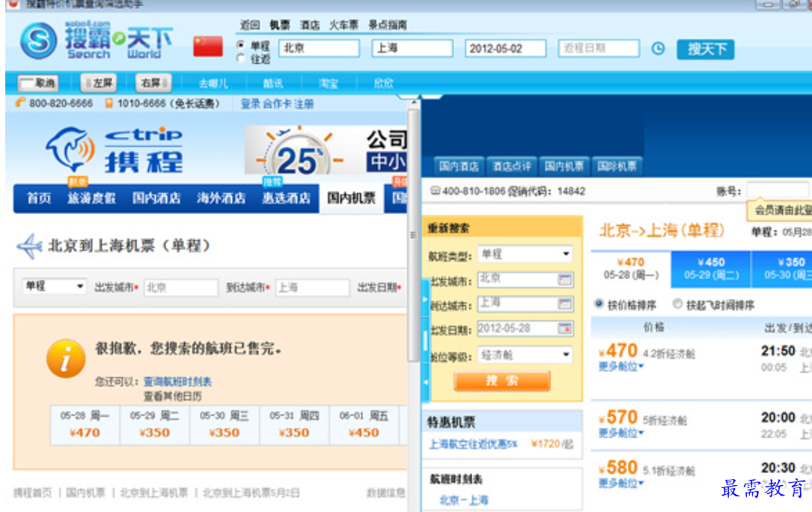Click the destination 上海 top input

point(412,48)
